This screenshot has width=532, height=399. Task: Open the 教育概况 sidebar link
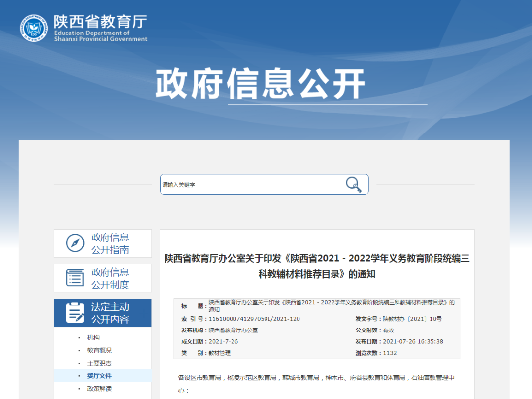[x=99, y=351]
